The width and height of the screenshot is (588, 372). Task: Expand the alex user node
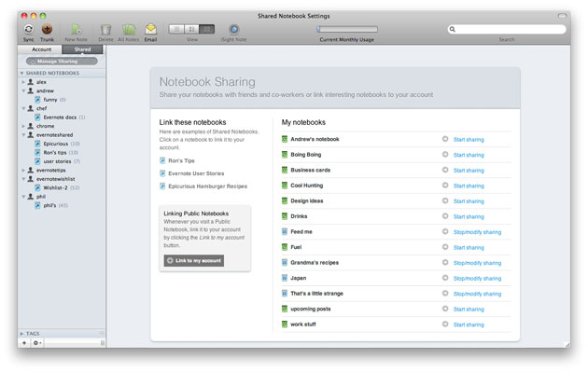coord(23,82)
